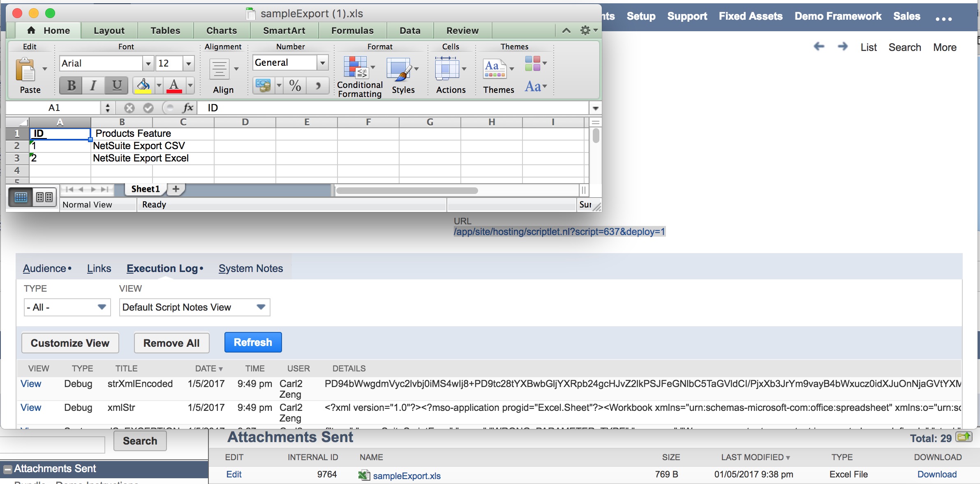Click the Name Box stepper arrows
Screen dimensions: 980x484
(108, 108)
